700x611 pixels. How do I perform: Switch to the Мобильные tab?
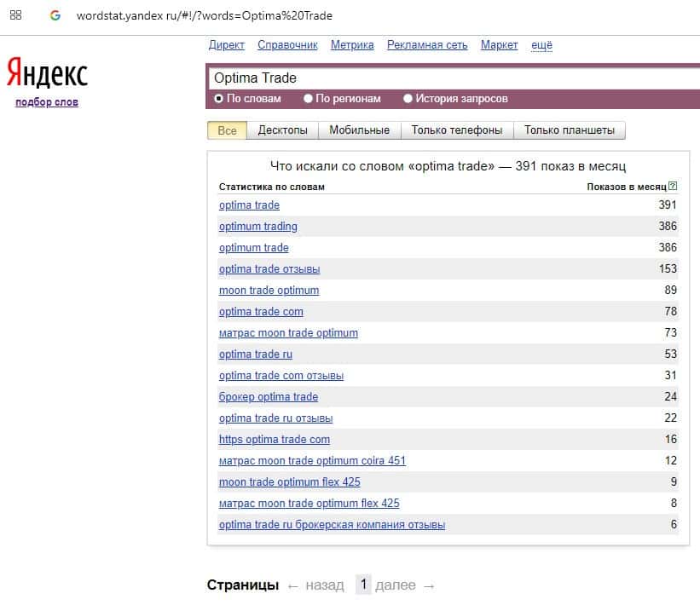pyautogui.click(x=359, y=130)
